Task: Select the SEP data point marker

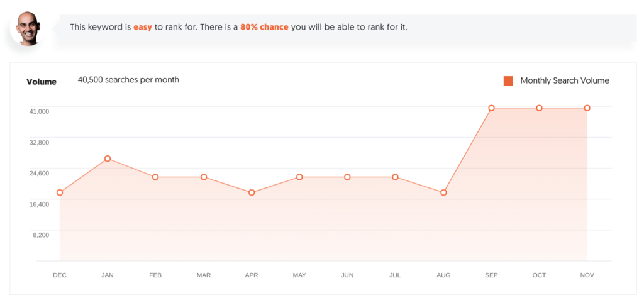Action: point(491,108)
